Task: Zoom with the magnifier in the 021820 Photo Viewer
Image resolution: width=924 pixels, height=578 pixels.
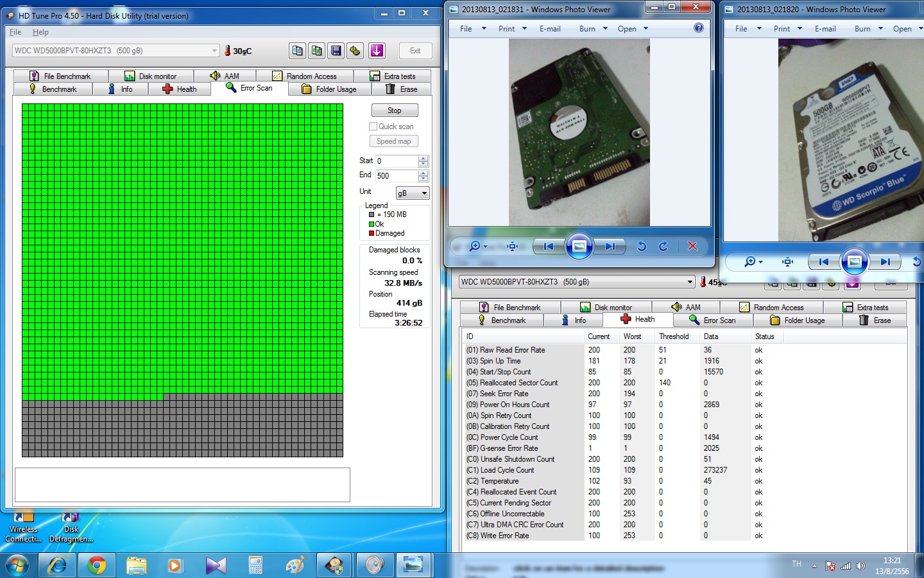Action: click(x=753, y=261)
